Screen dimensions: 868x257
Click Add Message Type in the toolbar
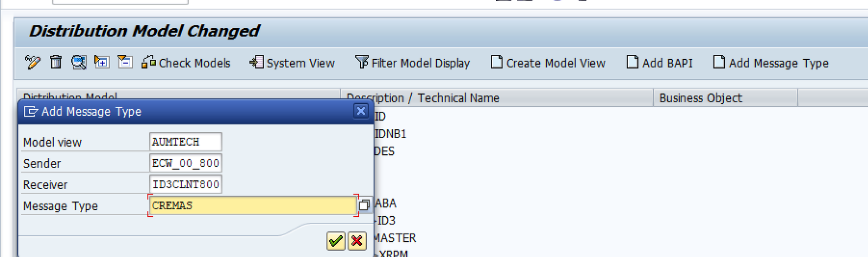click(x=771, y=63)
